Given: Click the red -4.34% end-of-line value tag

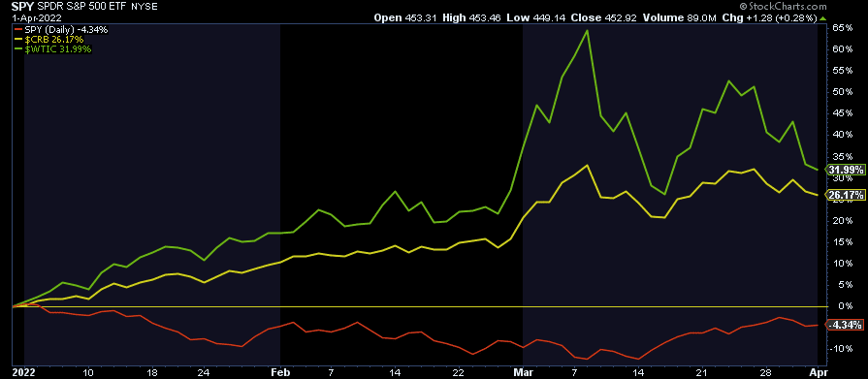Looking at the screenshot, I should pyautogui.click(x=844, y=325).
